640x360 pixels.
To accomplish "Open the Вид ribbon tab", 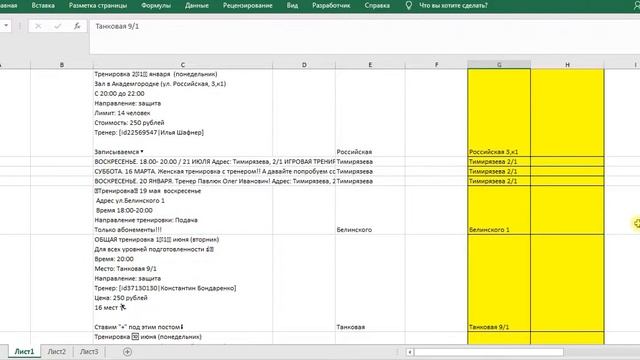I will tap(292, 6).
